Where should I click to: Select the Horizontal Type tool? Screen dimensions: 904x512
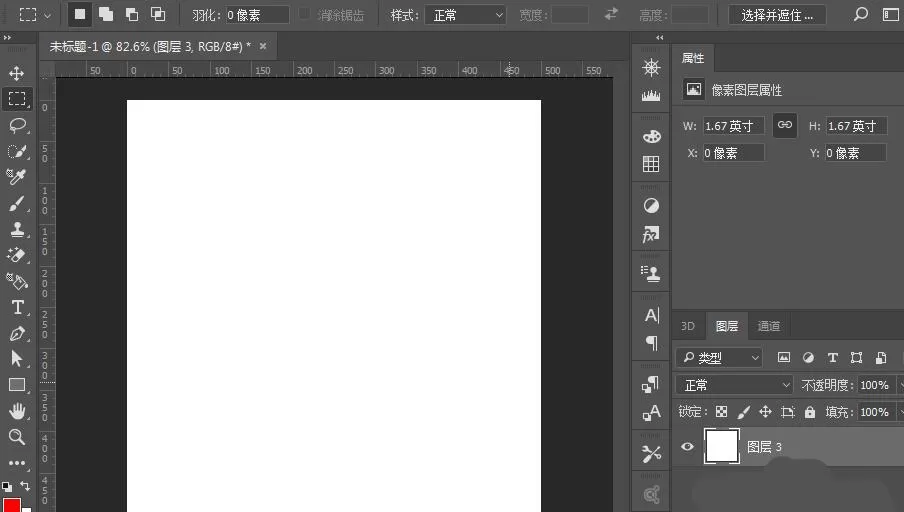(x=17, y=307)
